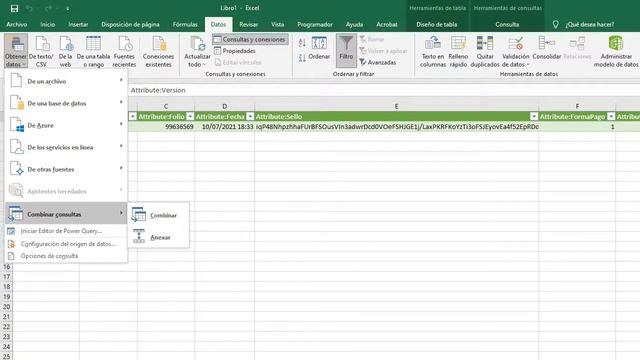Open the Vista tab

pos(278,24)
